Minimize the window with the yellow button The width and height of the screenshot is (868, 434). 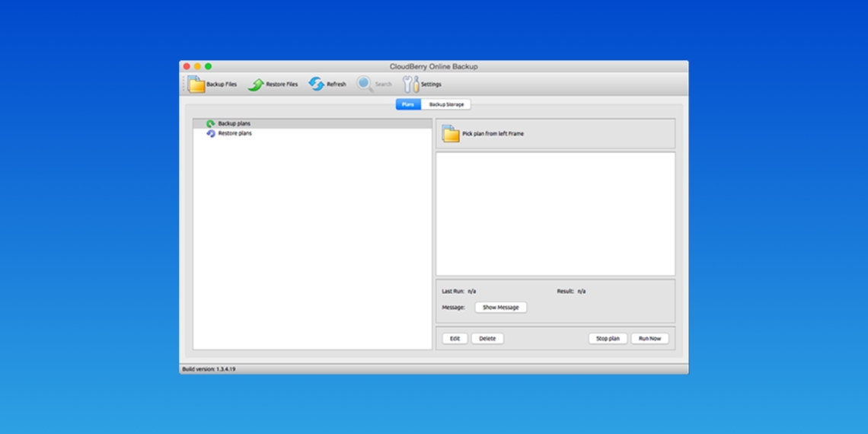197,66
